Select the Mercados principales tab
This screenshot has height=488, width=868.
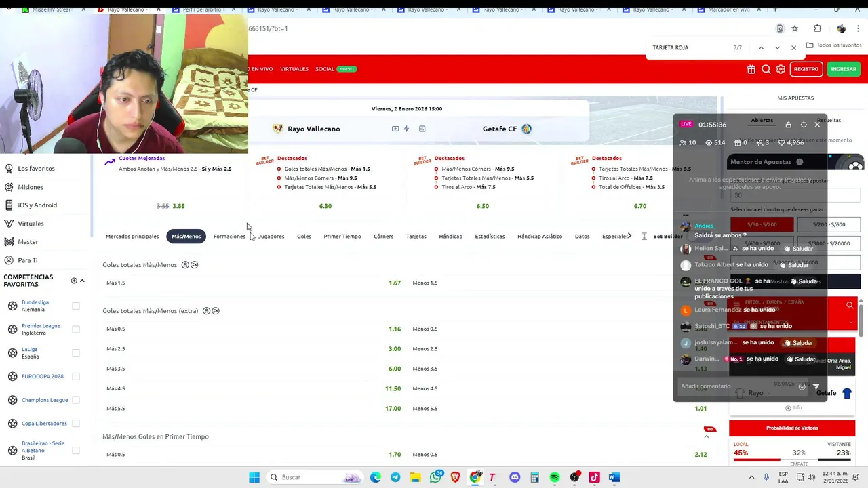coord(132,236)
